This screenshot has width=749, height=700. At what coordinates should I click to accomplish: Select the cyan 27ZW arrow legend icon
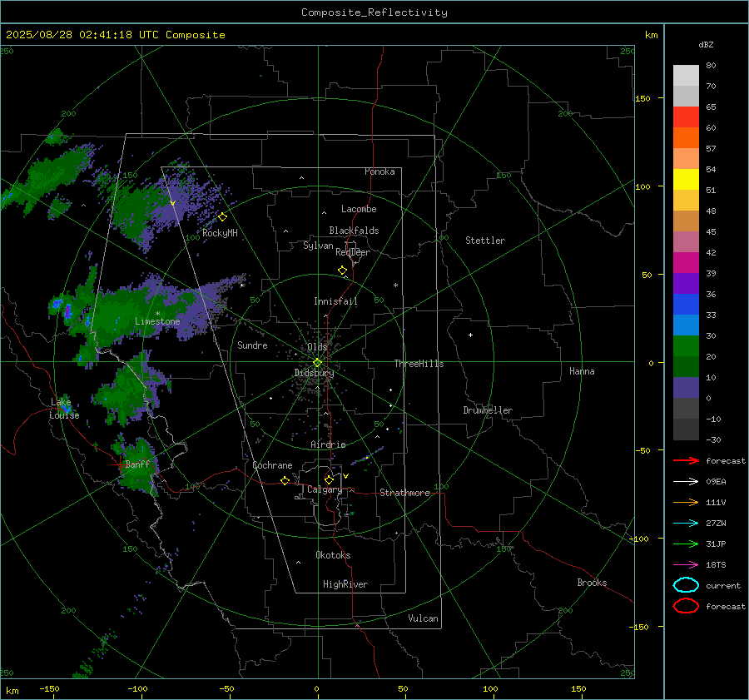pos(686,524)
